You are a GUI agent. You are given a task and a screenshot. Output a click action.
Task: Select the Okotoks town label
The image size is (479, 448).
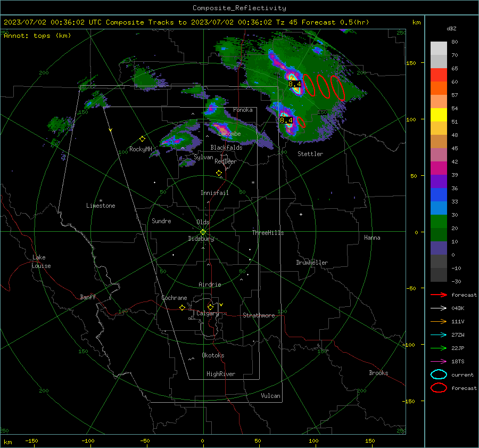click(x=213, y=355)
